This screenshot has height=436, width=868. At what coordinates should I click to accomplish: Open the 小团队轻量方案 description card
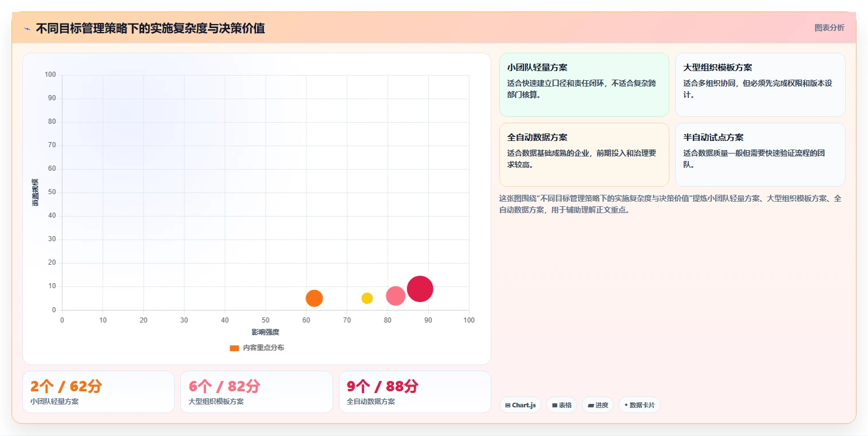[584, 84]
